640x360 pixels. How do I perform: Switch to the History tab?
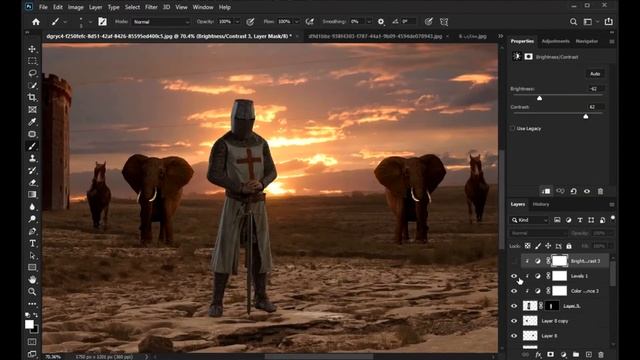click(541, 204)
